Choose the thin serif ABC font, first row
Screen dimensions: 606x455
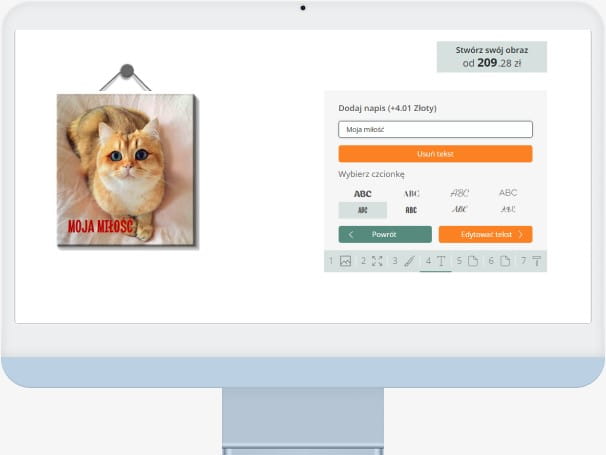click(411, 193)
